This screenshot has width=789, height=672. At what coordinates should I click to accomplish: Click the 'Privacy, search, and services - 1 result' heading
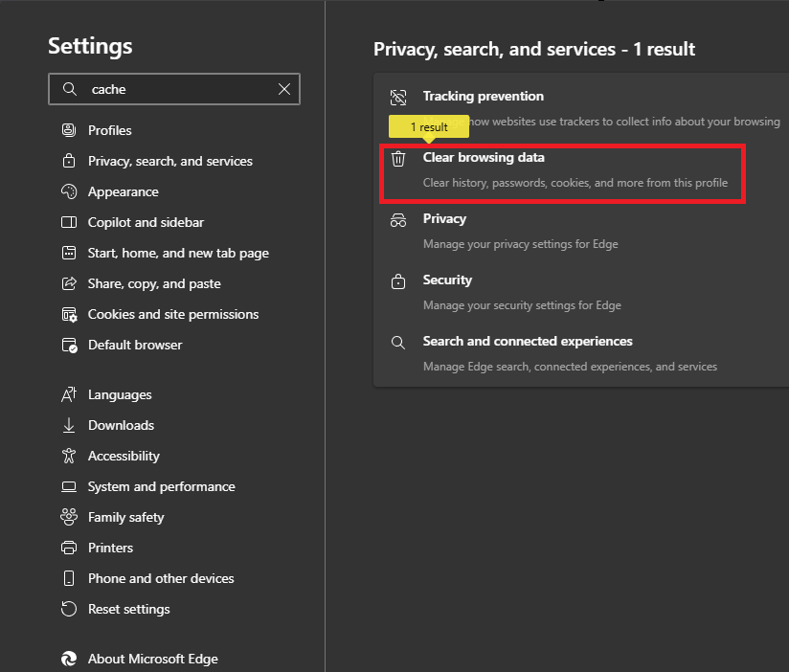tap(534, 49)
